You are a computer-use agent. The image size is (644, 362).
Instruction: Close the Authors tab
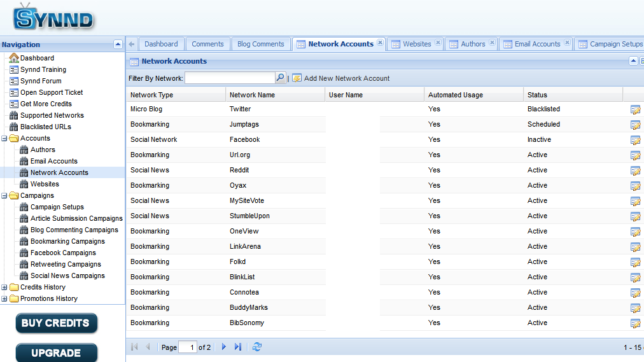[492, 42]
